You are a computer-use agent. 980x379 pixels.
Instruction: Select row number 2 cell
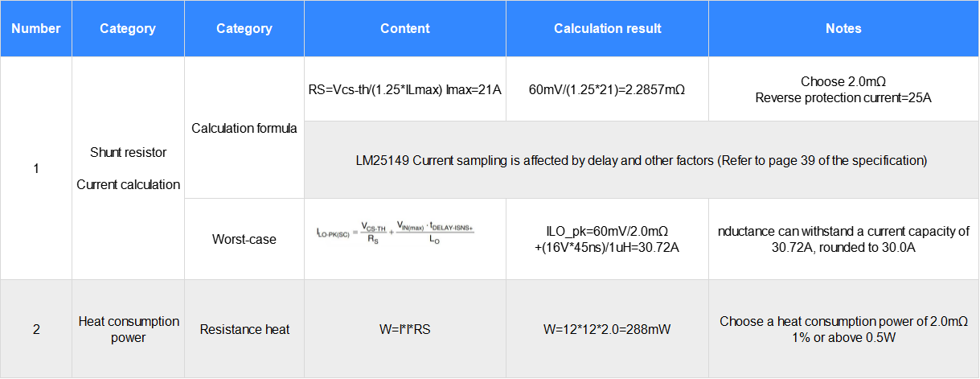click(36, 329)
